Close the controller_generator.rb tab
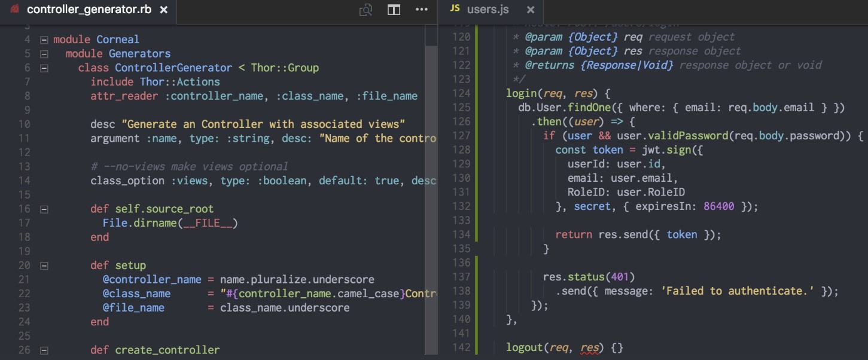 point(164,10)
